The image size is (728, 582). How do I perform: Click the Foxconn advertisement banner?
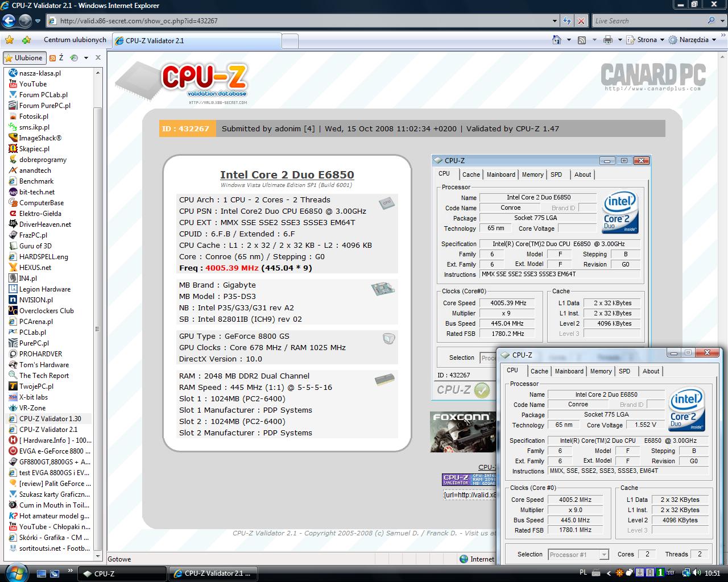pyautogui.click(x=462, y=432)
